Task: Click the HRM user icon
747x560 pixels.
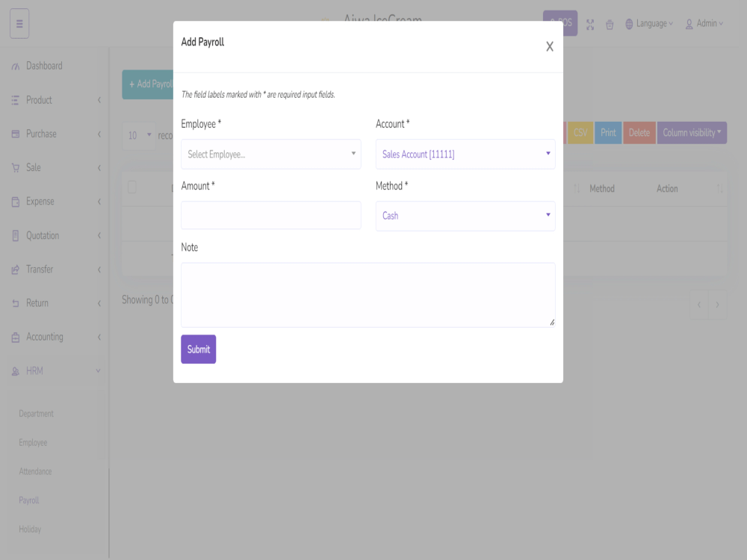Action: tap(15, 371)
